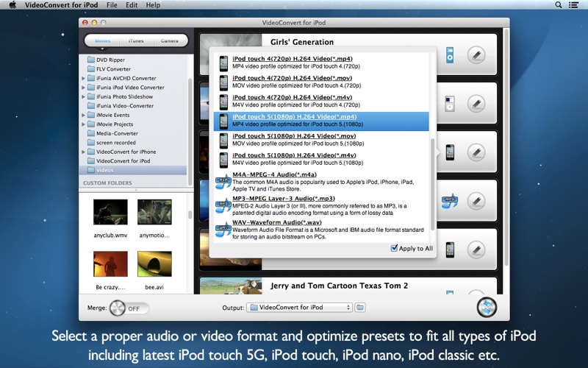
Task: Open the File menu
Action: 112,5
